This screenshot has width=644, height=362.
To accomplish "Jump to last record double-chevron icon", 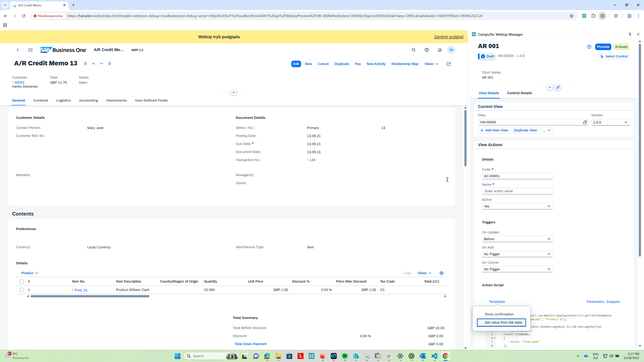I will pos(110,64).
